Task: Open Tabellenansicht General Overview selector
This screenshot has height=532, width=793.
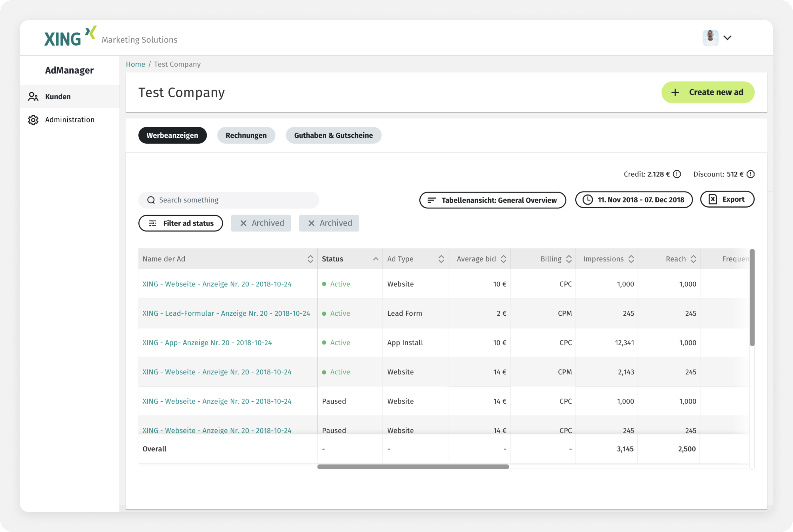Action: [x=493, y=200]
